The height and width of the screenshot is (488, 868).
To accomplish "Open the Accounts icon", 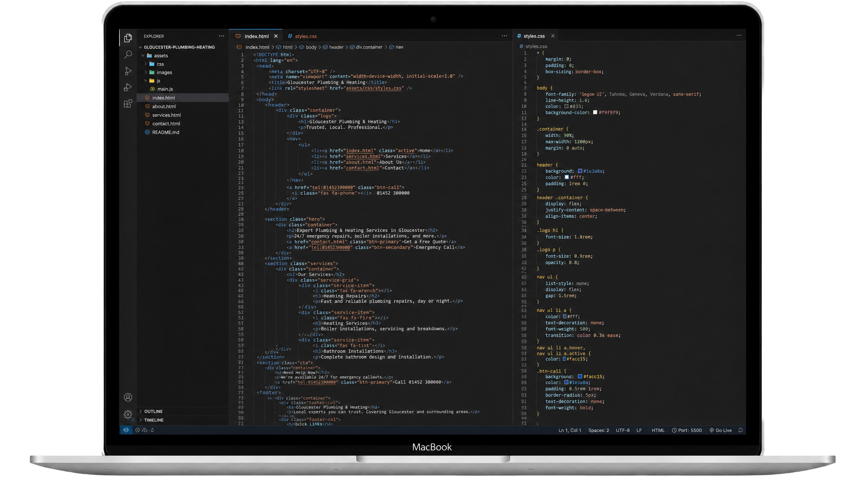I will pyautogui.click(x=128, y=397).
